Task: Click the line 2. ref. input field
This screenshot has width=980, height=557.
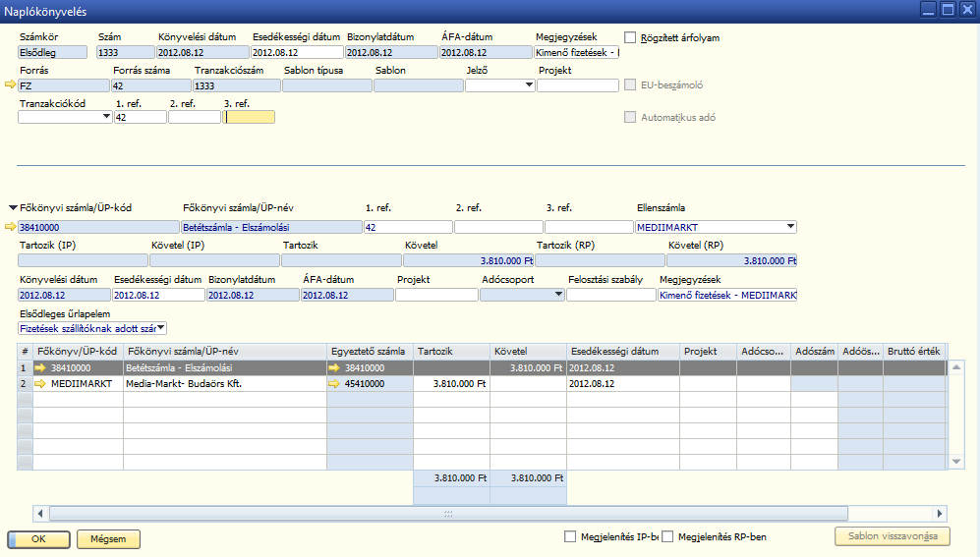Action: click(498, 227)
